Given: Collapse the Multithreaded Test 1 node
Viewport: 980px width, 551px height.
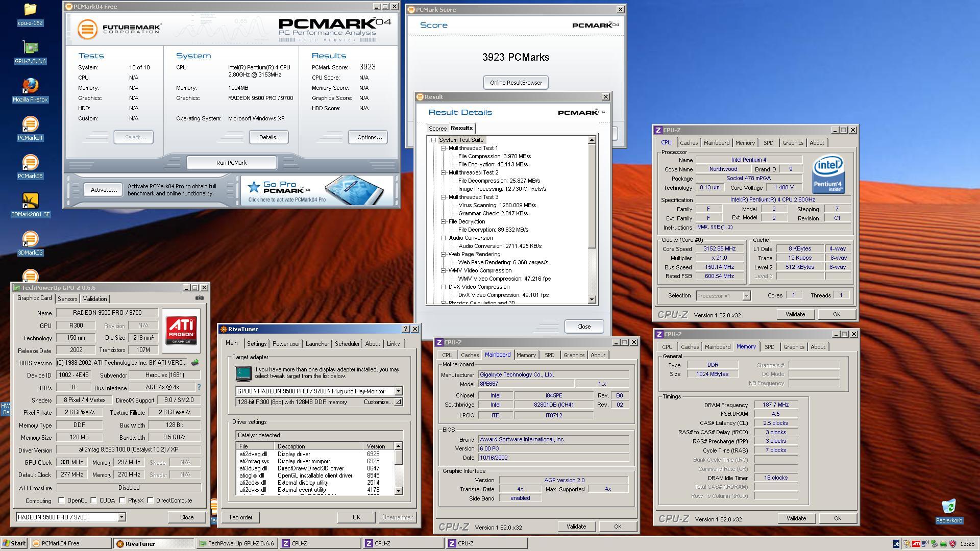Looking at the screenshot, I should point(443,148).
